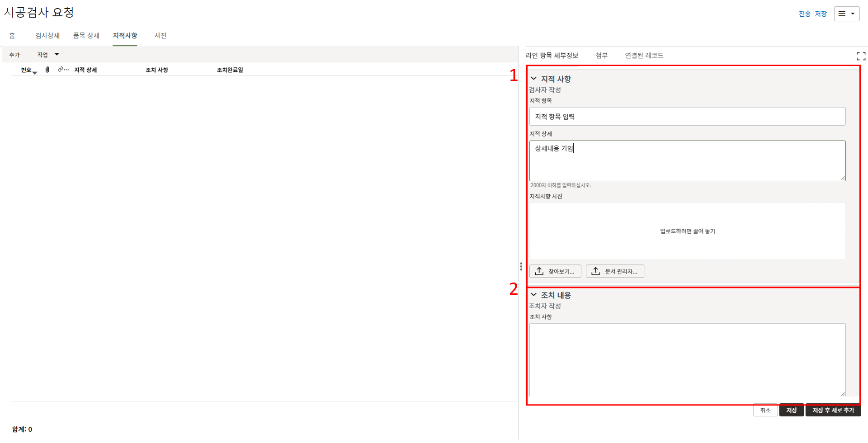Switch to the 검사상세 tab
The width and height of the screenshot is (868, 443).
click(47, 35)
